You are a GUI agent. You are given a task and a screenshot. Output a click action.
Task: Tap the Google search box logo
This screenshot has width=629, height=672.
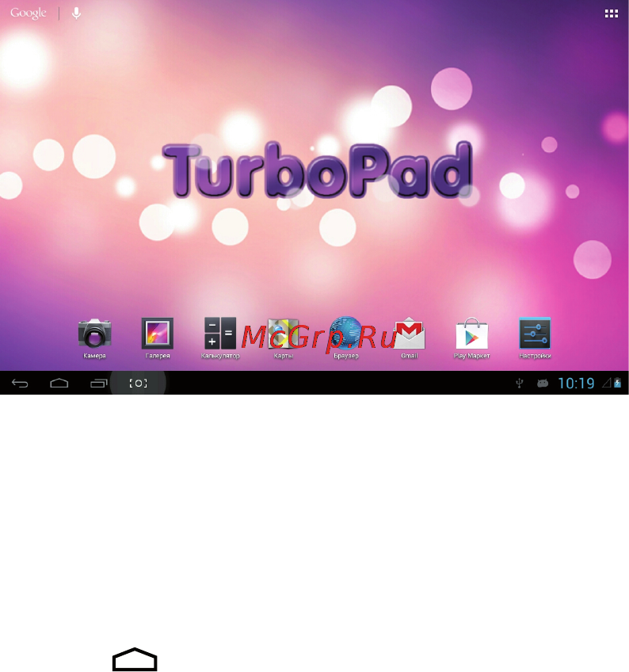pos(29,13)
